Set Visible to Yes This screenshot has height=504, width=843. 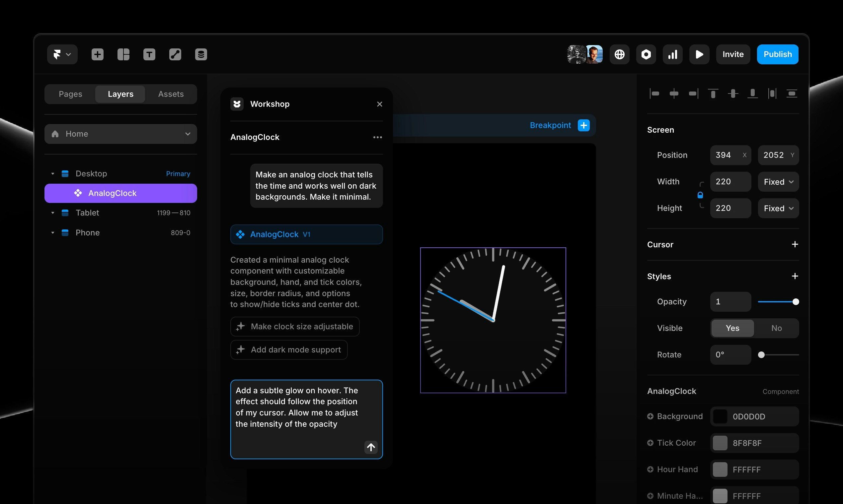(732, 328)
